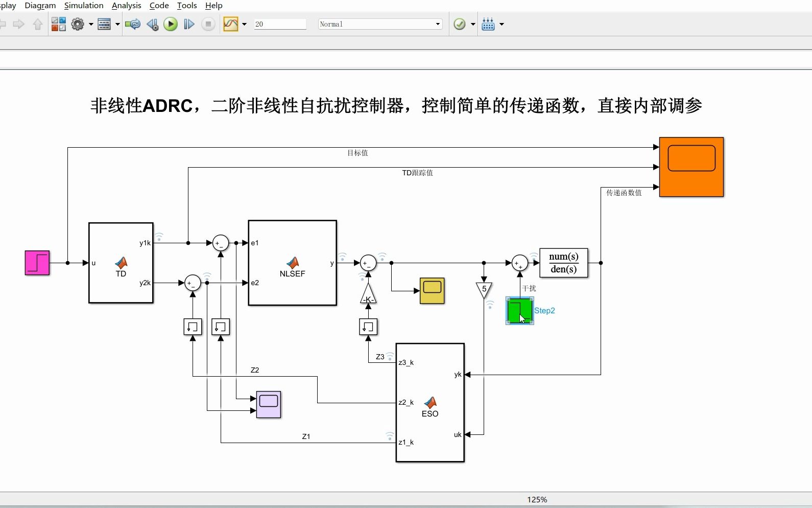Click the Forward navigation arrow
The width and height of the screenshot is (812, 508).
pos(19,24)
